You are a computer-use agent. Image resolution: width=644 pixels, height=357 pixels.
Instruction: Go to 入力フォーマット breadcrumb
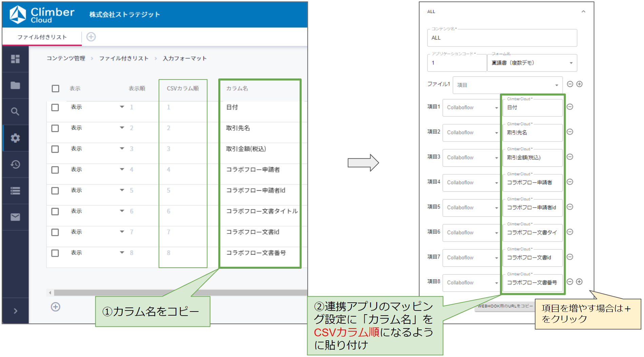(185, 58)
